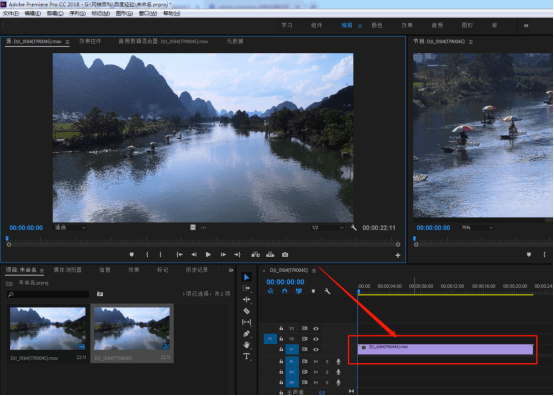Click Add Marker in Source monitor controls

[132, 254]
